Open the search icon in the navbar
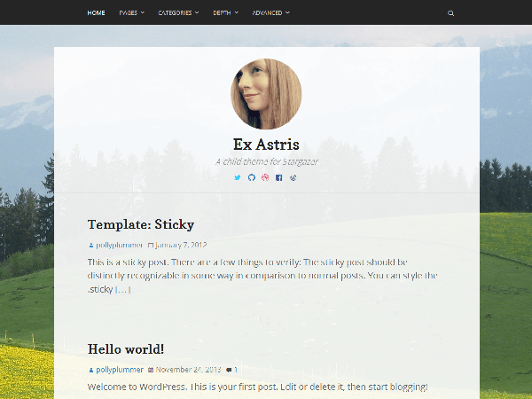The width and height of the screenshot is (532, 399). pos(450,13)
